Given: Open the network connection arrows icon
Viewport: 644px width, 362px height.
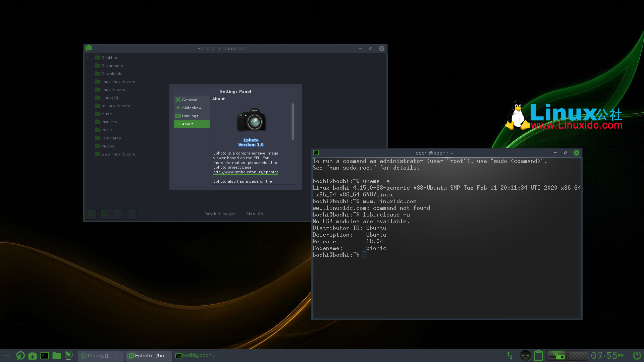Looking at the screenshot, I should coord(510,356).
